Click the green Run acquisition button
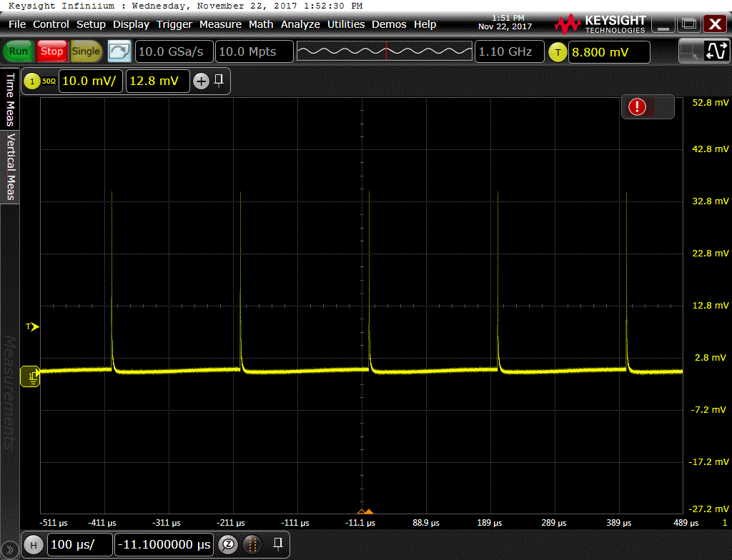 (19, 51)
